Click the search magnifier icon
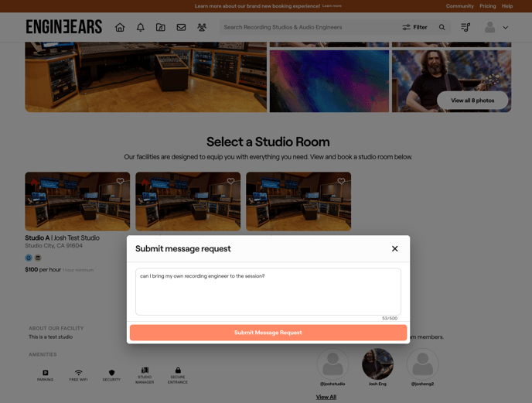 click(x=442, y=27)
